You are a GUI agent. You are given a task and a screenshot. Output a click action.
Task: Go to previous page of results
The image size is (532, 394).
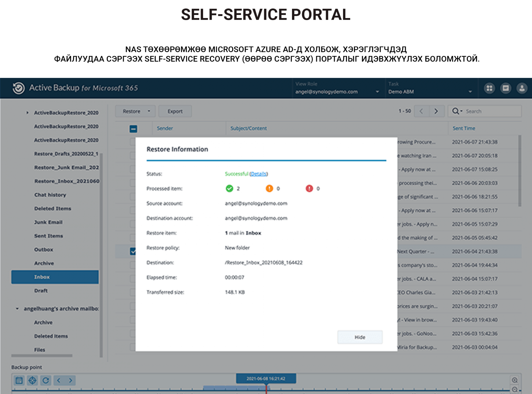[421, 111]
